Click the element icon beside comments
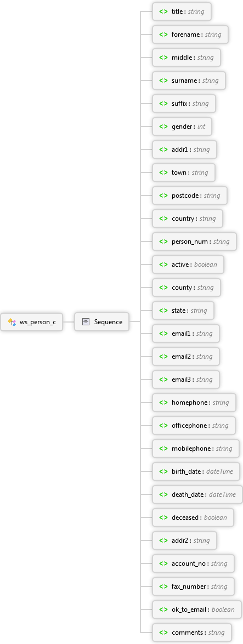Screen dimensions: 243x644 163,633
